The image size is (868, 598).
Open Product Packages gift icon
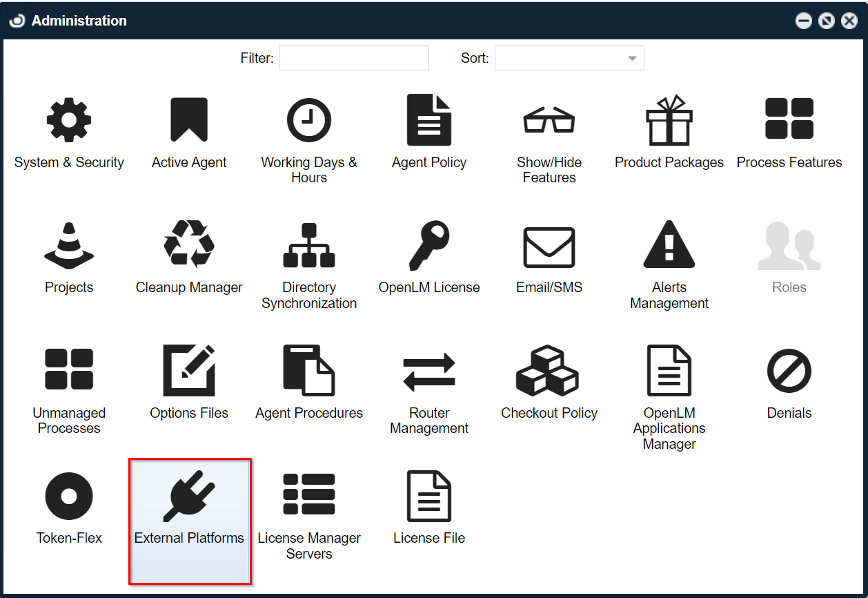(669, 121)
